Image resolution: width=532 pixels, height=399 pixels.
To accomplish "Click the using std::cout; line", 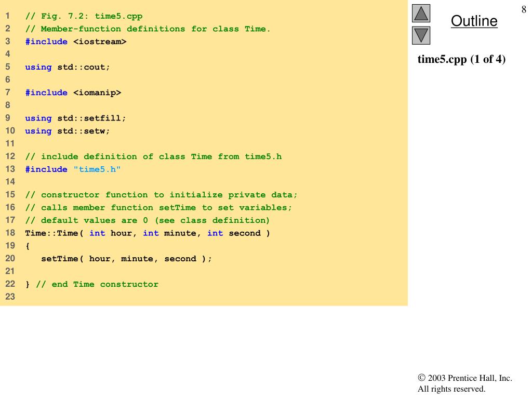I will tap(68, 67).
